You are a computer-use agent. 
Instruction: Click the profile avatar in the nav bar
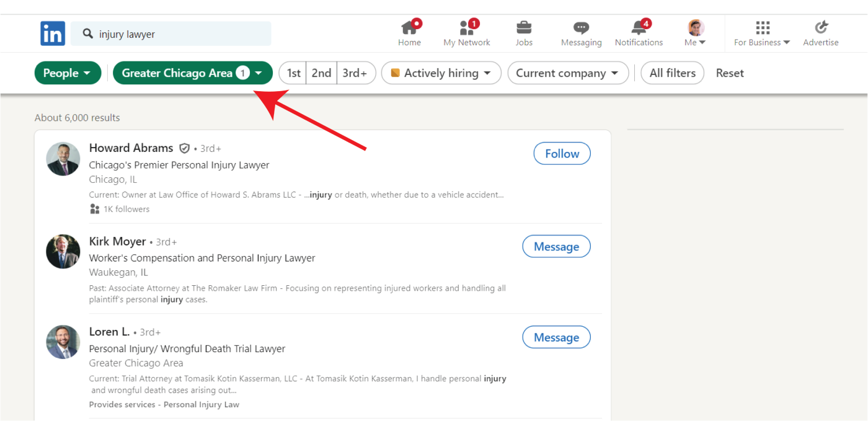(696, 27)
